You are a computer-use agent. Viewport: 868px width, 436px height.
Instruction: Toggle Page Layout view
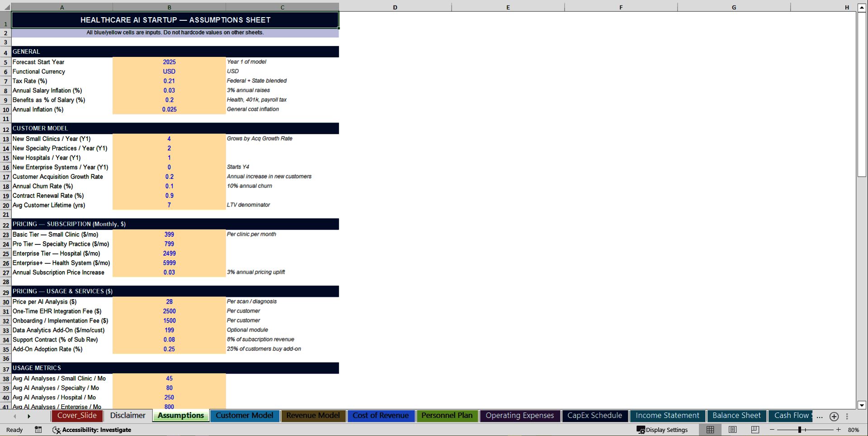(732, 430)
